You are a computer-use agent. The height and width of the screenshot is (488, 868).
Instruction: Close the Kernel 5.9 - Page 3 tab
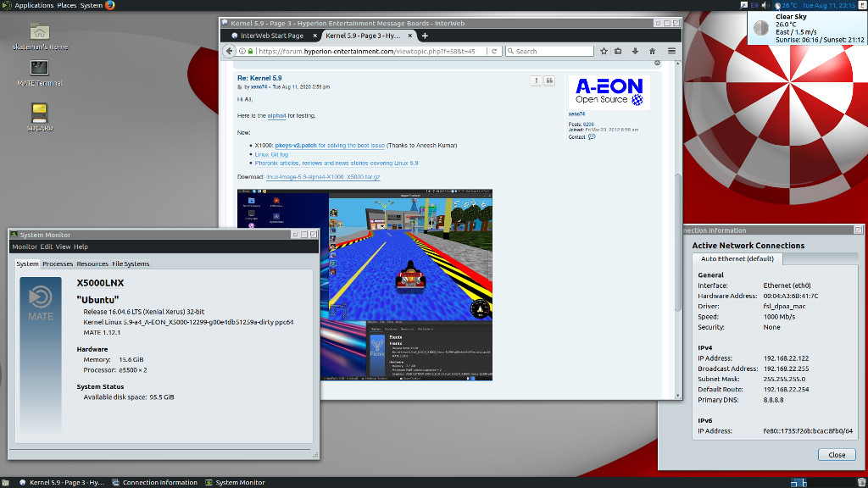pos(410,36)
